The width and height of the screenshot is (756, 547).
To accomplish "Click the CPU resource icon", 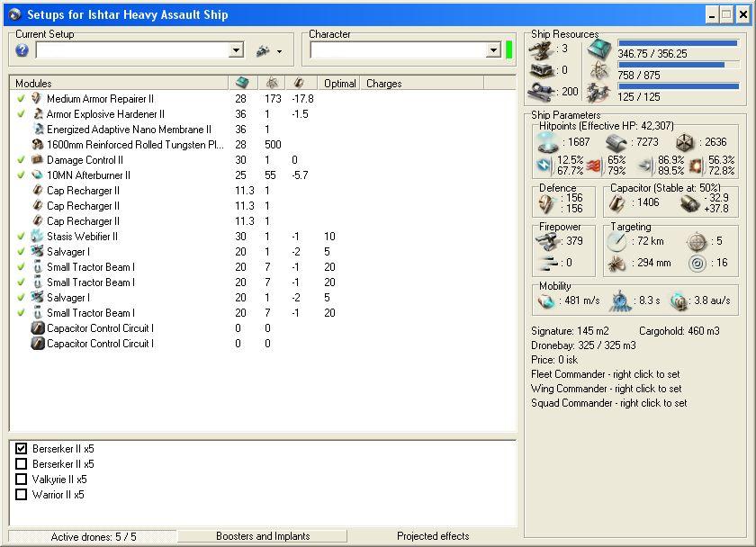I will (599, 49).
